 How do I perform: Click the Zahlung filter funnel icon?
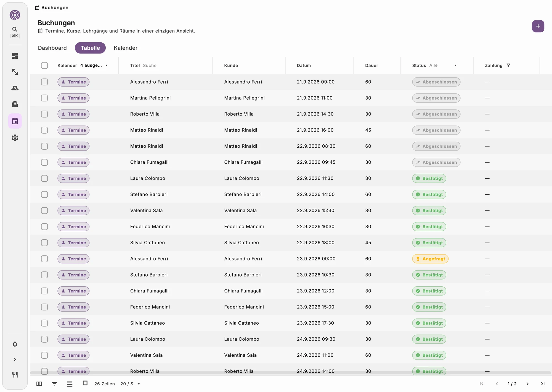pyautogui.click(x=508, y=65)
